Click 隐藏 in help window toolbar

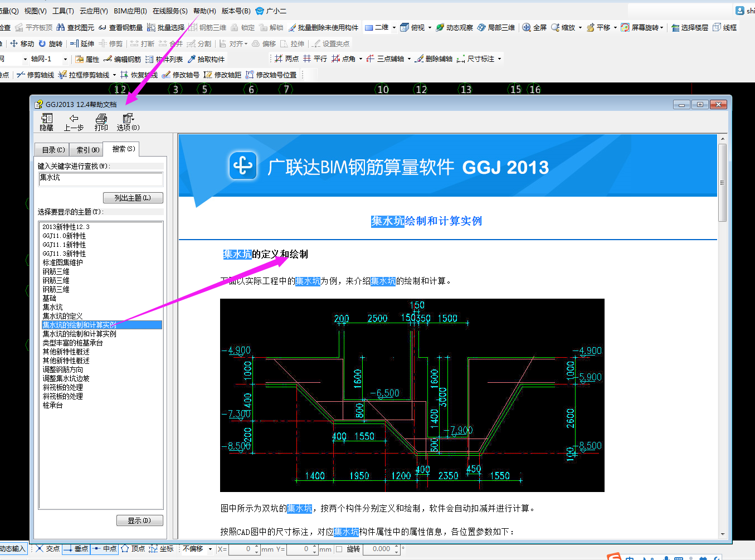click(x=46, y=122)
